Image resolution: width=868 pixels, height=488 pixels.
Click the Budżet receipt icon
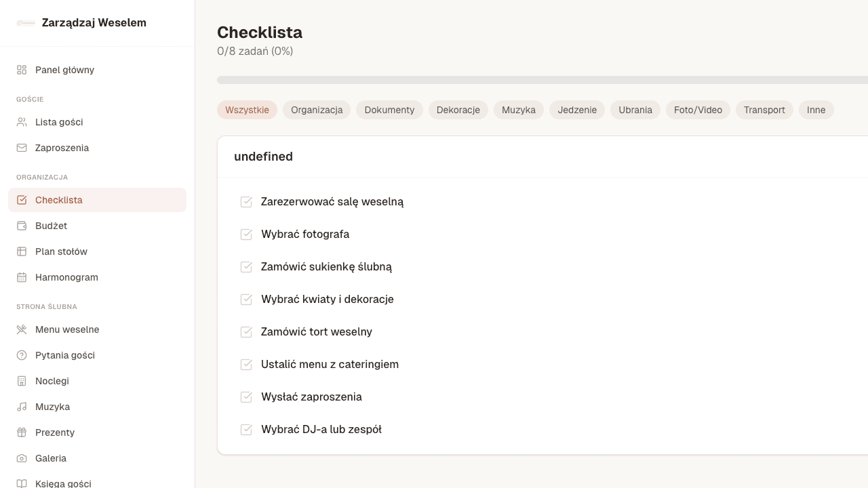point(22,226)
